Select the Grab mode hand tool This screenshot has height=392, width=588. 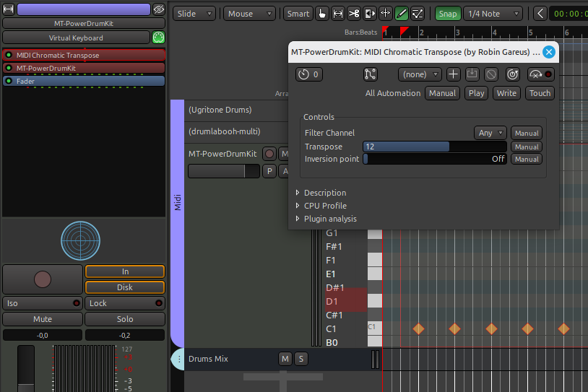pos(321,14)
